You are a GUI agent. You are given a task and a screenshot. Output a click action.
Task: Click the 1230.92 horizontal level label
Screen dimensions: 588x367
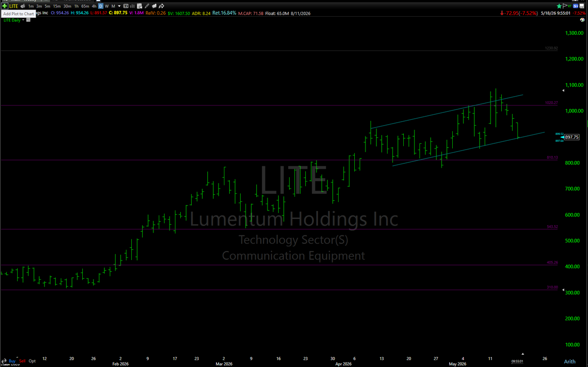pyautogui.click(x=551, y=48)
